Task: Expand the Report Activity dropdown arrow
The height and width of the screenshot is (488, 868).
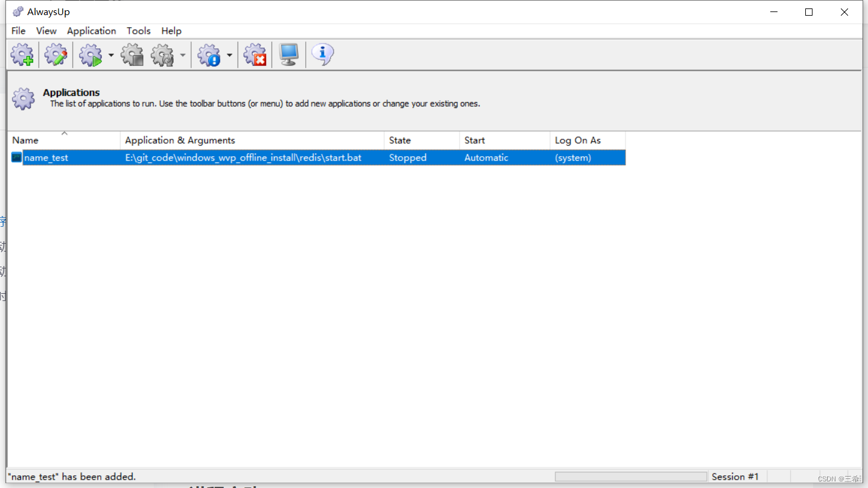Action: click(x=229, y=54)
